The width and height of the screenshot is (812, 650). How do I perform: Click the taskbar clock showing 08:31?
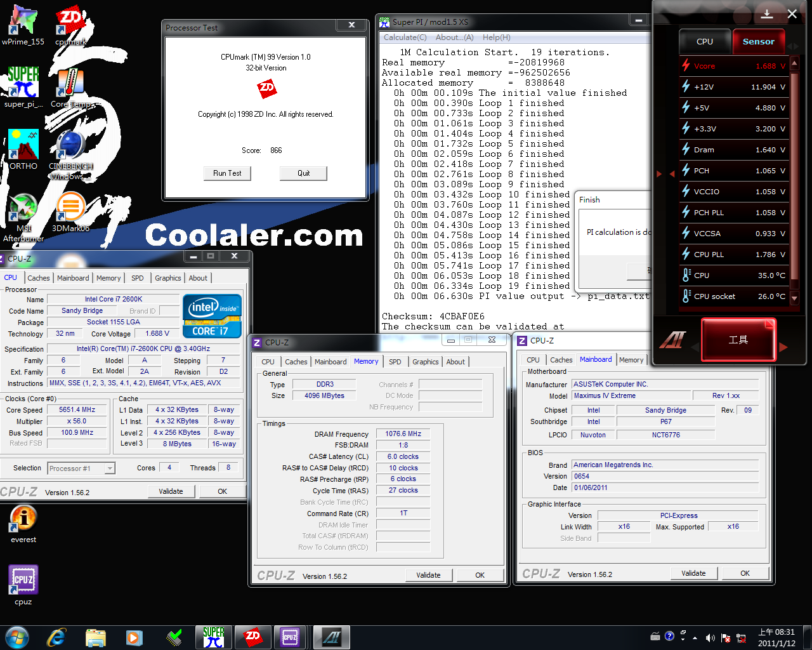click(x=776, y=637)
